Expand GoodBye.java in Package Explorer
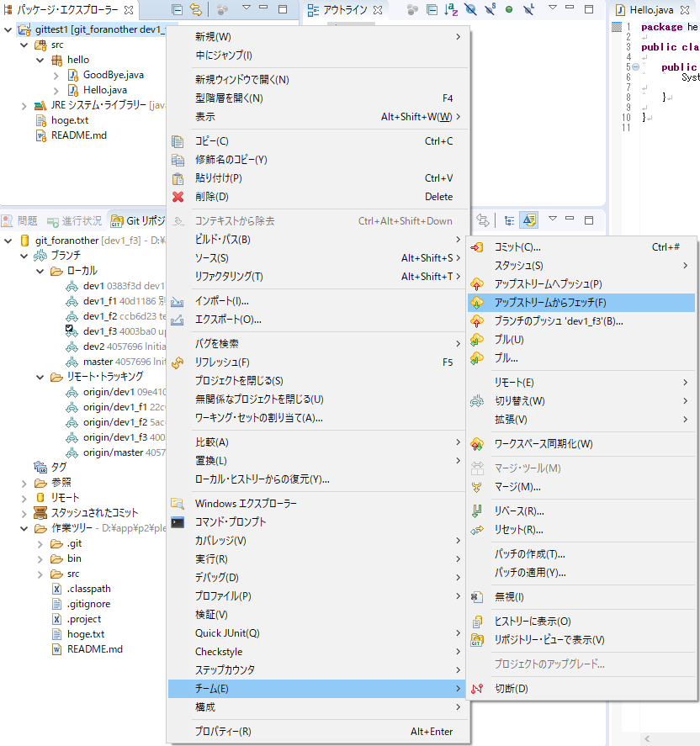The image size is (700, 746). (x=56, y=75)
